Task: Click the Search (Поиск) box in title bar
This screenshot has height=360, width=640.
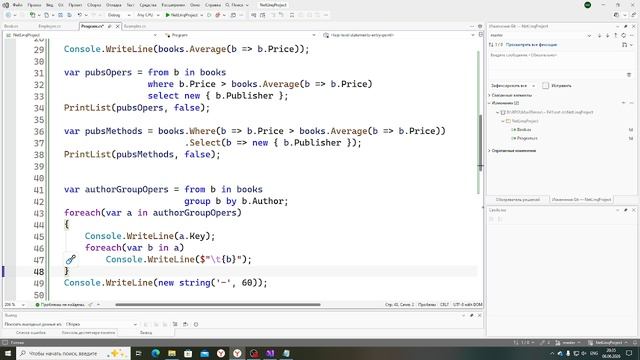Action: click(237, 5)
